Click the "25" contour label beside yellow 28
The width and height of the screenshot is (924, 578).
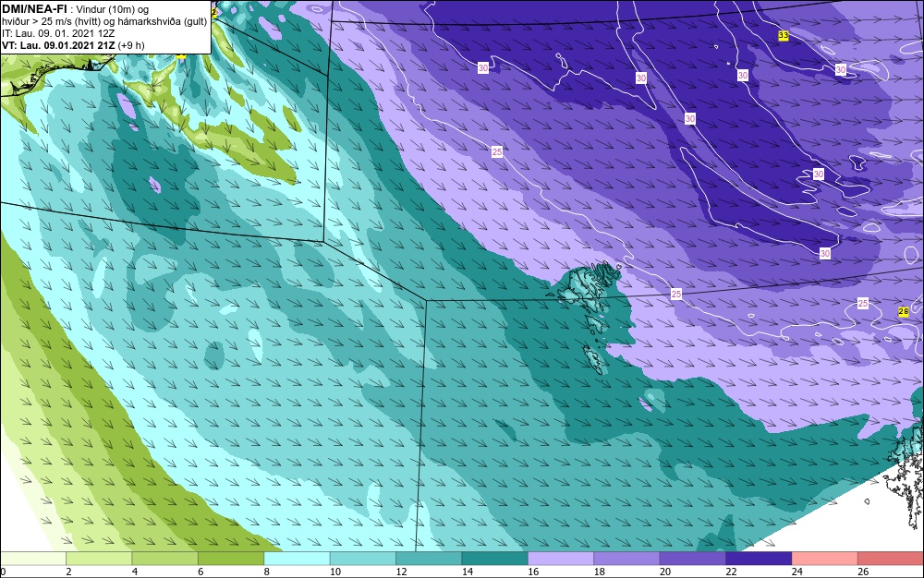[863, 303]
